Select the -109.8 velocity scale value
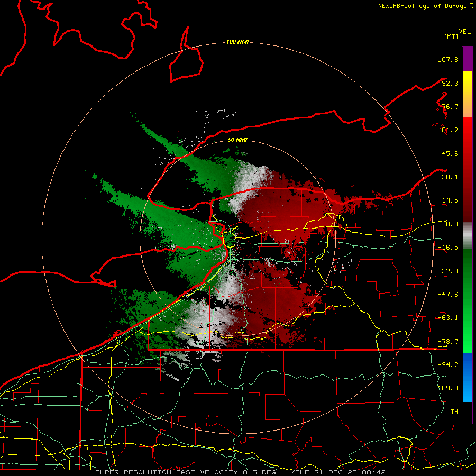Image resolution: width=476 pixels, height=476 pixels. (x=446, y=388)
